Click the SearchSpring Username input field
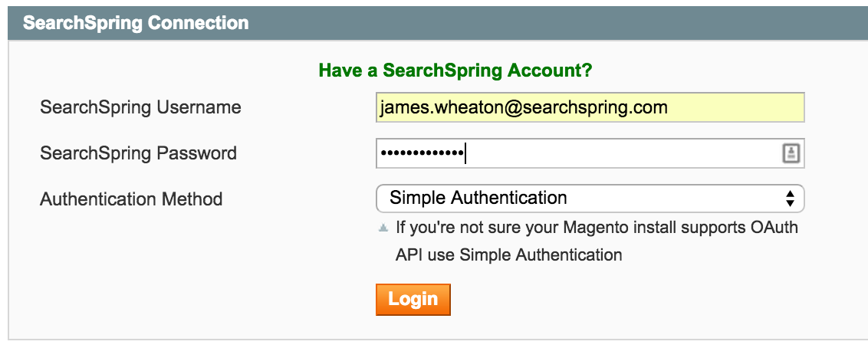Image resolution: width=868 pixels, height=348 pixels. coord(589,107)
